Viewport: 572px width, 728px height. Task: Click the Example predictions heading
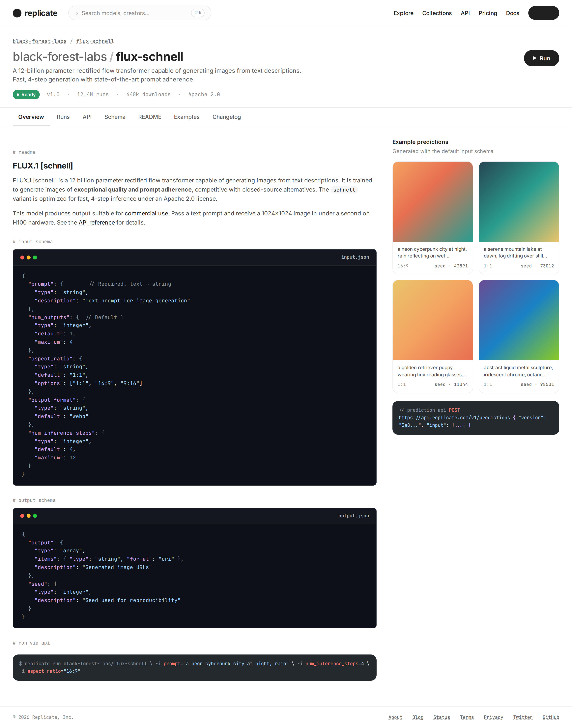click(x=420, y=142)
